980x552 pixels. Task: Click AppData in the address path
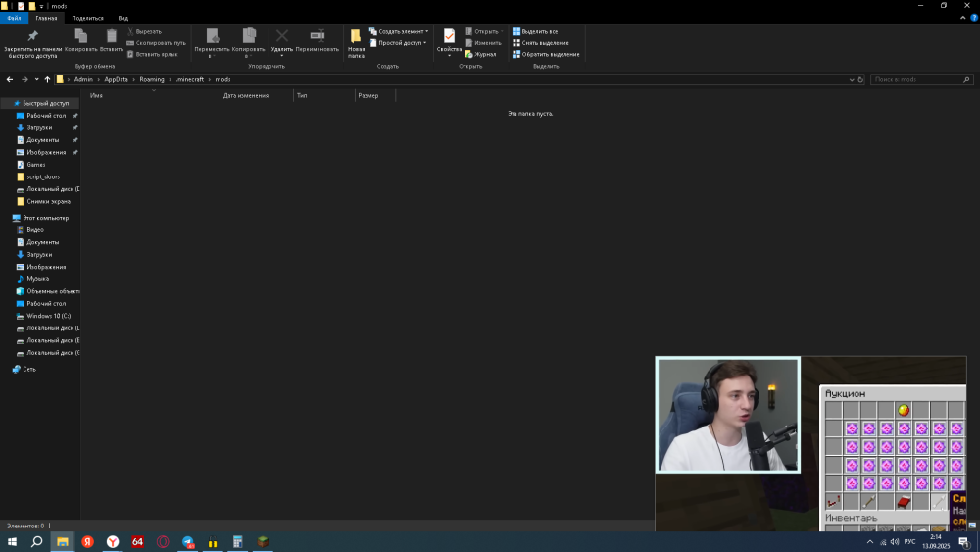coord(117,79)
